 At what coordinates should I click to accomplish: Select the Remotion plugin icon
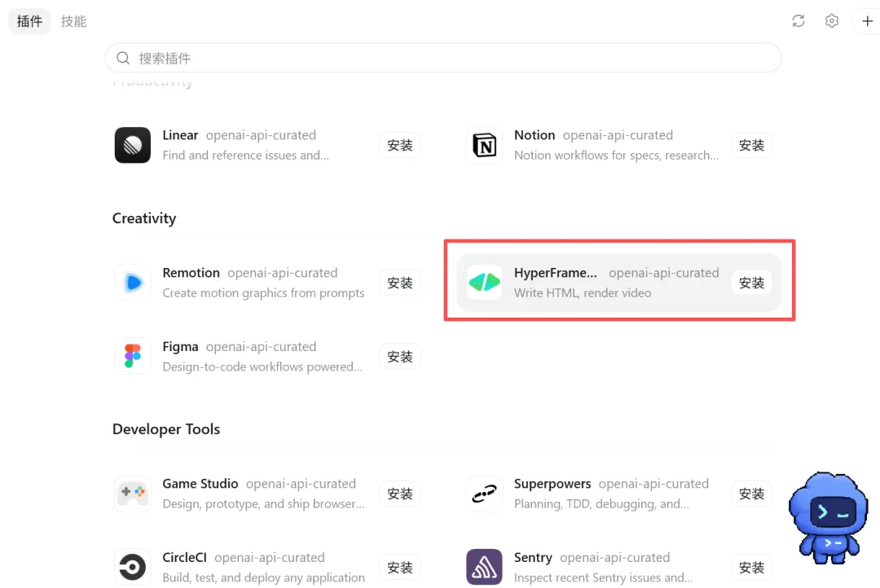[x=133, y=283]
